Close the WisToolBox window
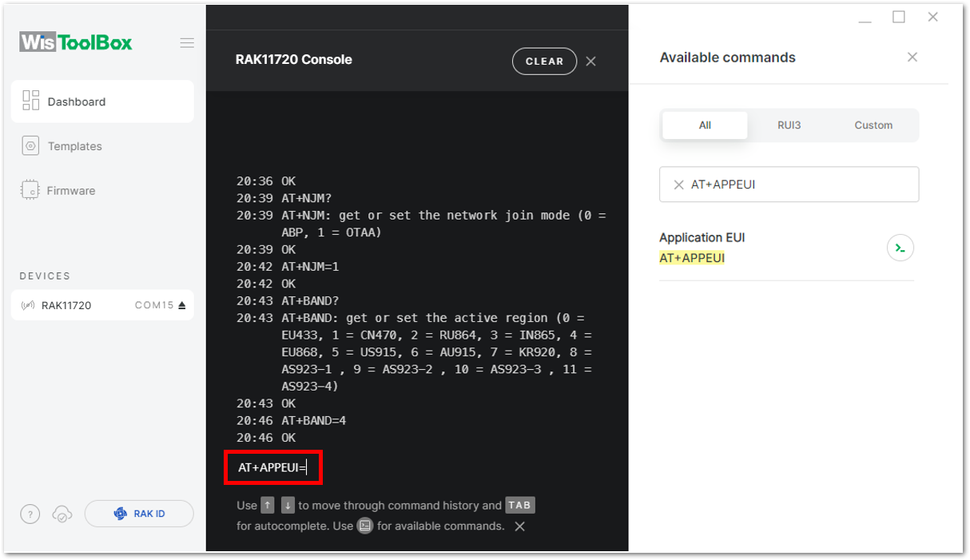The height and width of the screenshot is (560, 970). click(932, 17)
